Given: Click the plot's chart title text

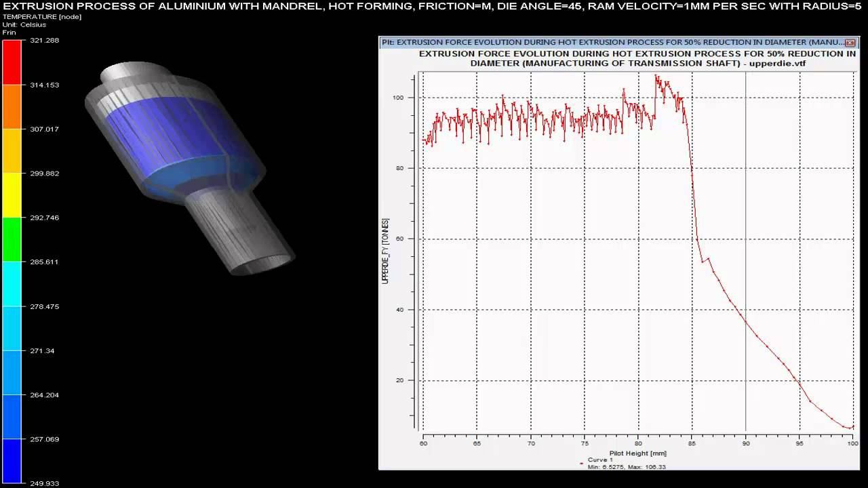Looking at the screenshot, I should [637, 58].
